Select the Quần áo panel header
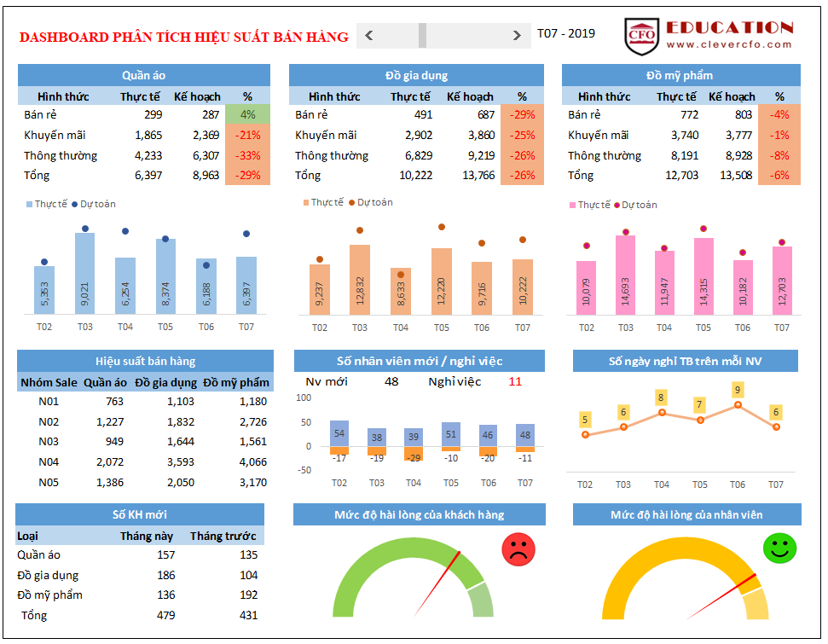Image resolution: width=828 pixels, height=644 pixels. click(143, 75)
